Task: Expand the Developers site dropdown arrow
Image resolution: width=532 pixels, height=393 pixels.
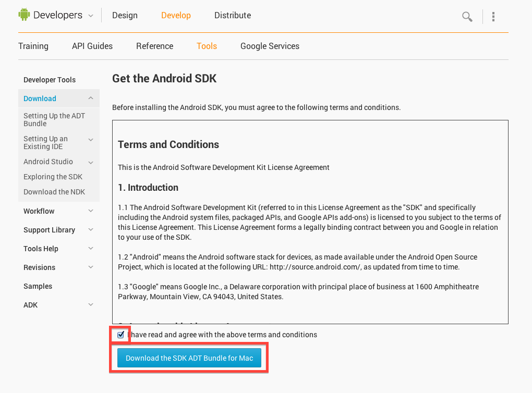Action: click(x=91, y=16)
